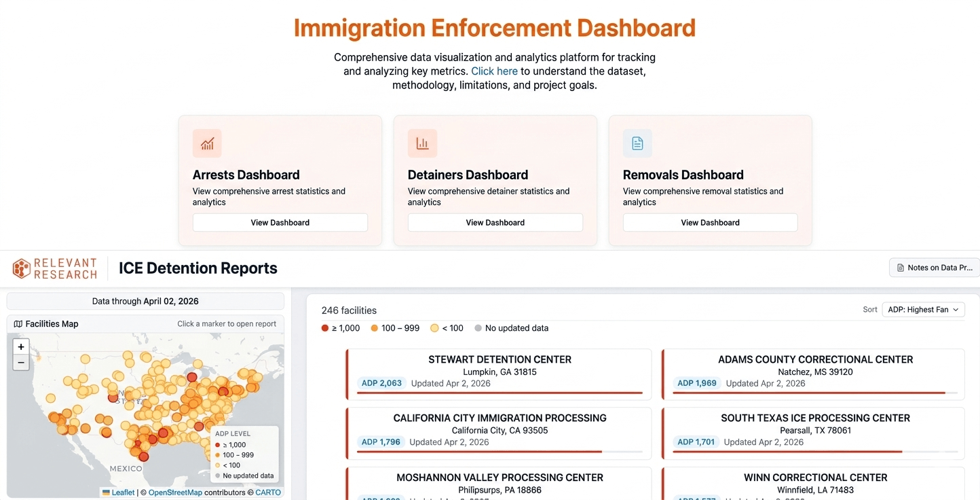Select the "Immigration Enforcement Dashboard" page title
The height and width of the screenshot is (500, 980).
(495, 29)
